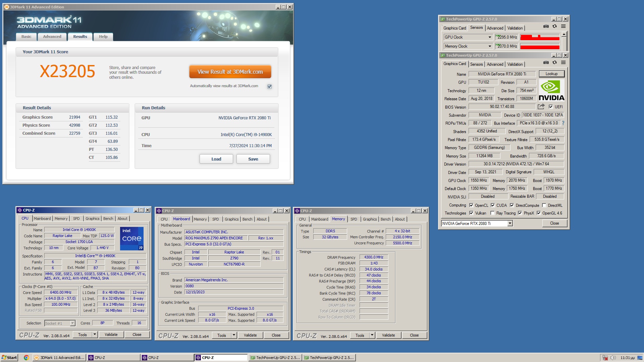Switch to the Advanced tab in 3DMark 11

[x=52, y=37]
